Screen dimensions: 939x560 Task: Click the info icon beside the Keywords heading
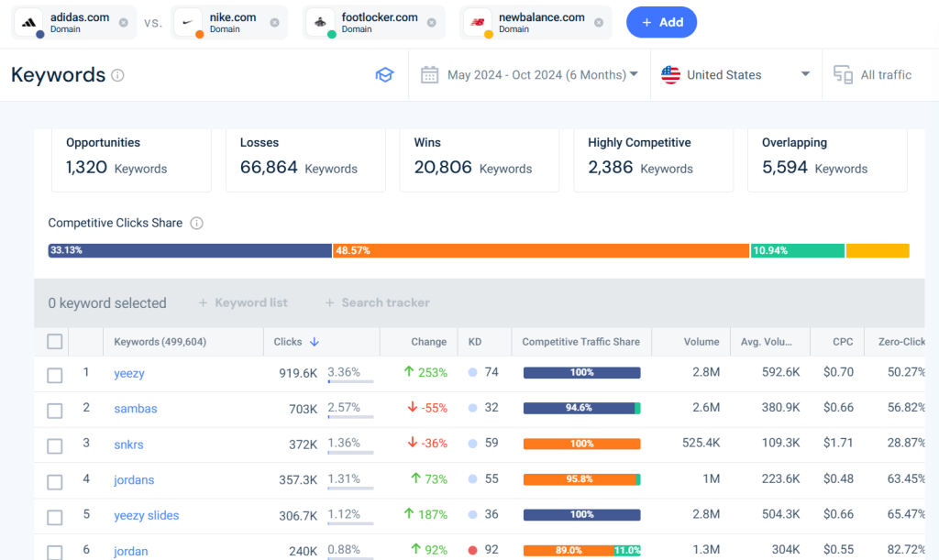point(117,76)
